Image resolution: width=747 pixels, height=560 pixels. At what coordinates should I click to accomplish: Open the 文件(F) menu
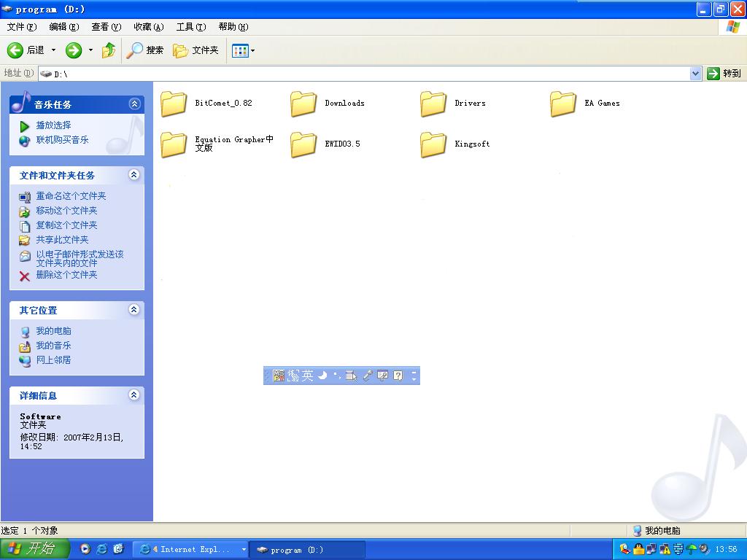22,27
